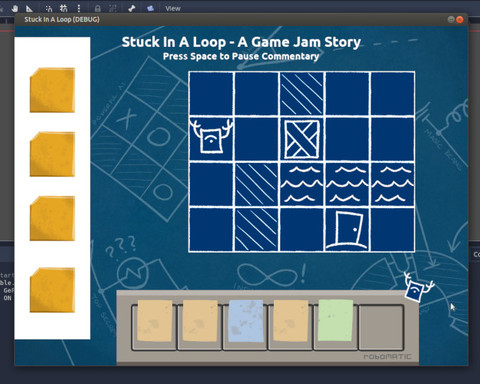Image resolution: width=480 pixels, height=384 pixels.
Task: Toggle grid snap in the editor toolbar
Action: click(64, 8)
